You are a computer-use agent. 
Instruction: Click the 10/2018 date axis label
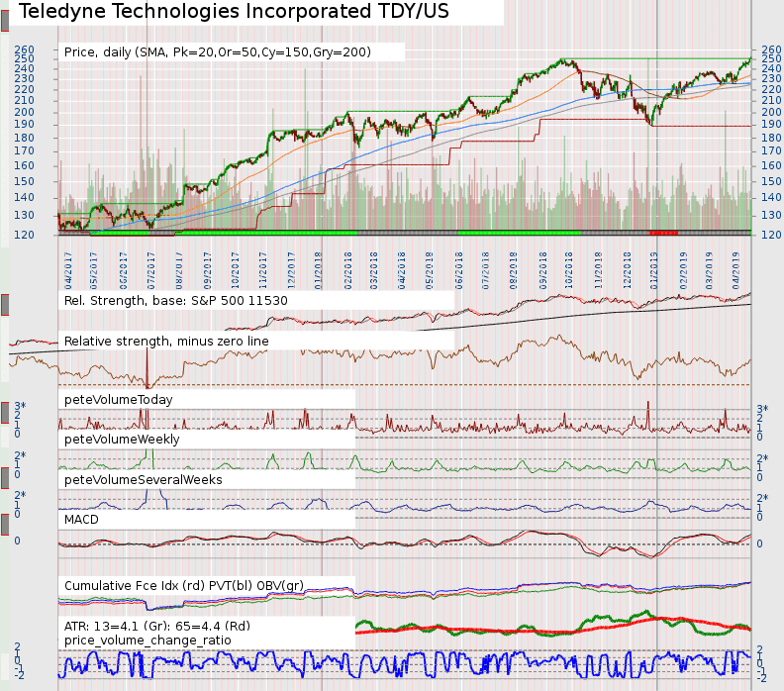point(568,270)
